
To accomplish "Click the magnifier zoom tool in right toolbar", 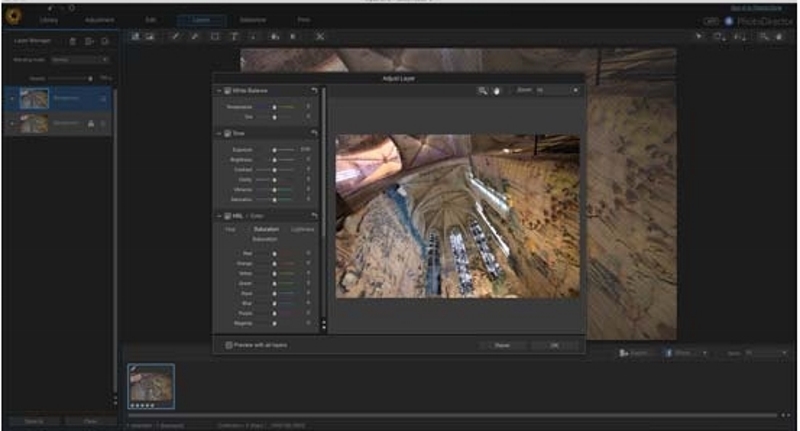I will click(763, 36).
